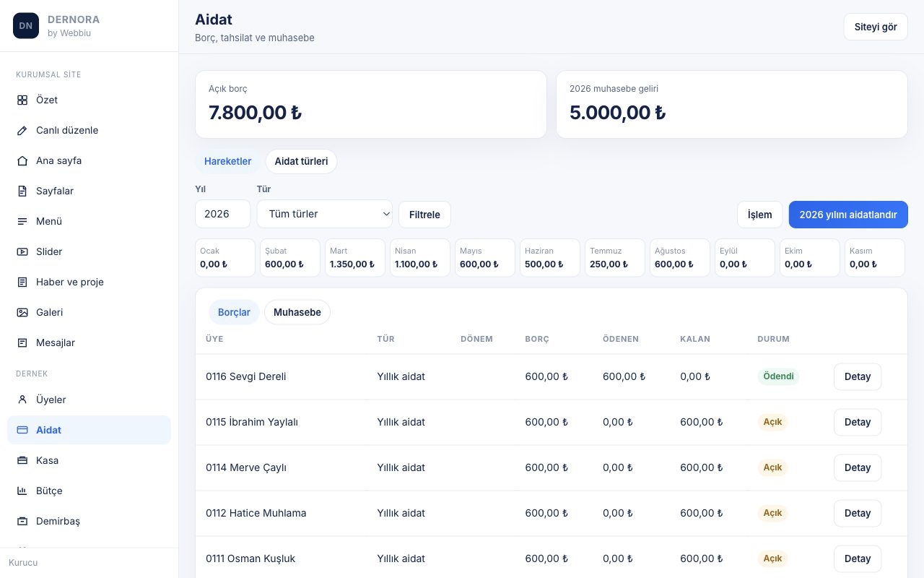Click the Nisan month card
The height and width of the screenshot is (578, 924).
[420, 258]
